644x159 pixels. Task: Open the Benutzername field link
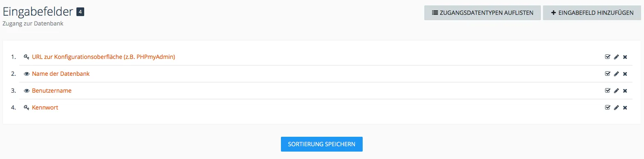(x=52, y=91)
